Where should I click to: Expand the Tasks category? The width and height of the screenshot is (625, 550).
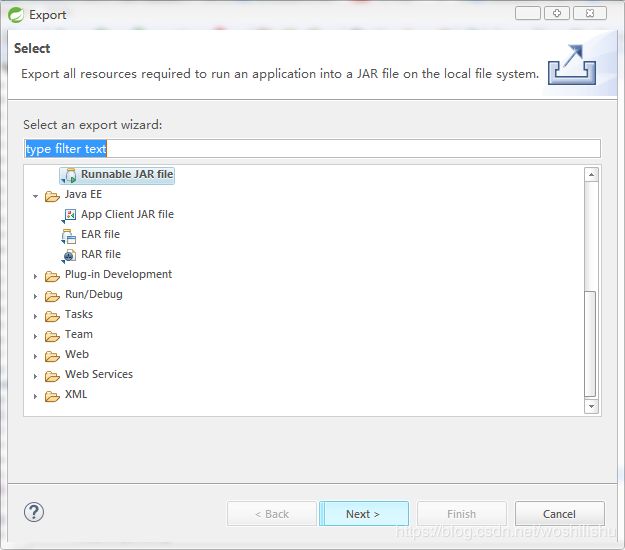coord(35,316)
